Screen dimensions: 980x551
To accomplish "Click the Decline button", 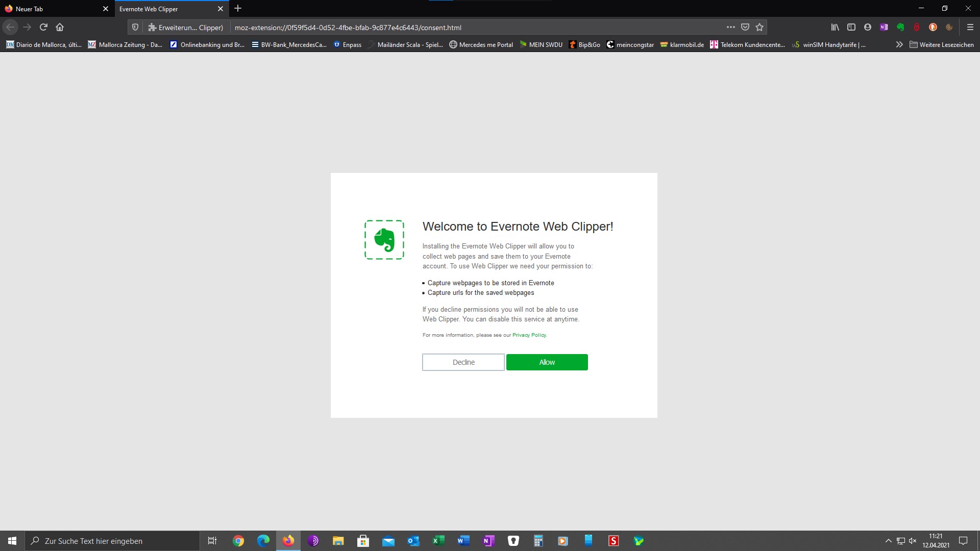I will pyautogui.click(x=463, y=362).
